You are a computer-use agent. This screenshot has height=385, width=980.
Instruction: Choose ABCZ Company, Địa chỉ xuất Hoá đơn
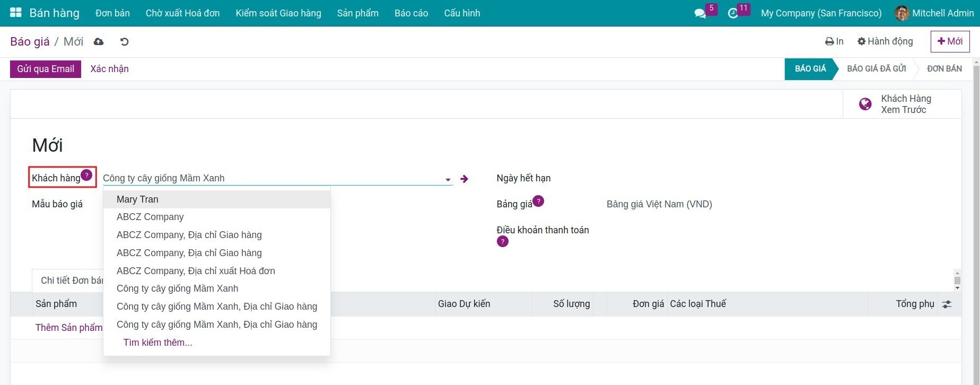(196, 271)
